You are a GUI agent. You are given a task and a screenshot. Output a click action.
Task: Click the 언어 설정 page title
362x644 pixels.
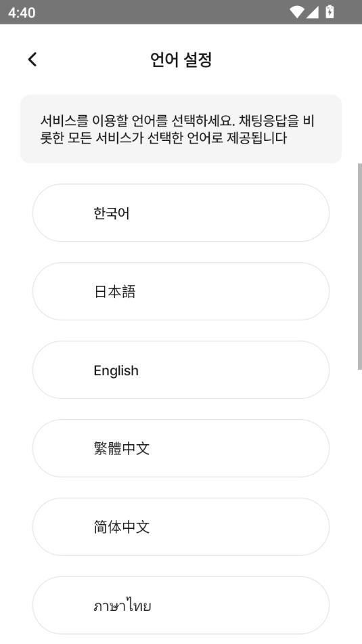point(181,60)
